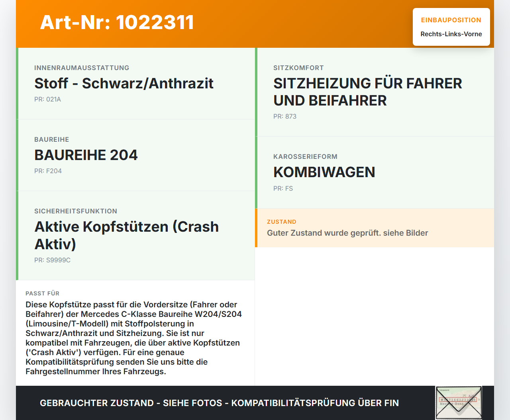This screenshot has height=420, width=510.
Task: Click the PR: FS code
Action: [x=283, y=188]
